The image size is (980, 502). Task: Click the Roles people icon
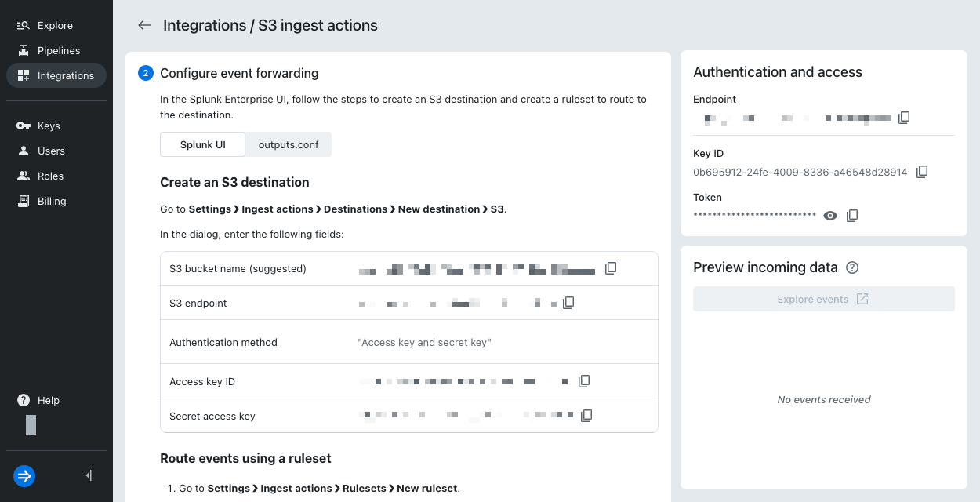click(23, 176)
